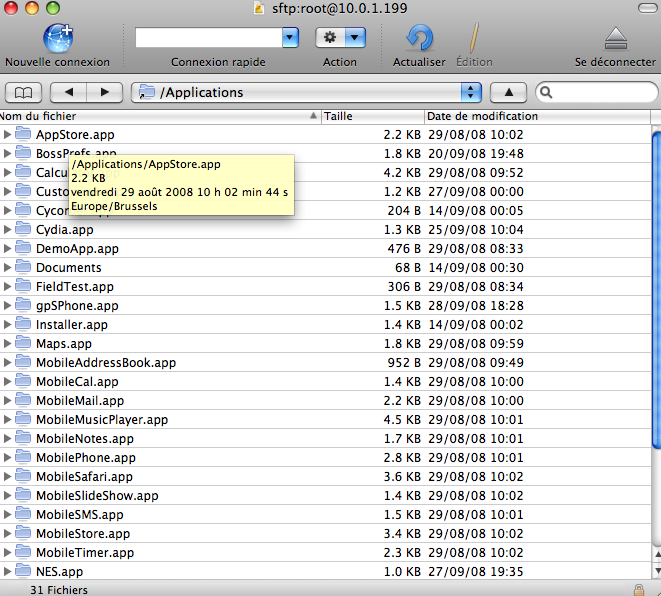Click the blue vertical scrollbar thumb

pyautogui.click(x=656, y=290)
